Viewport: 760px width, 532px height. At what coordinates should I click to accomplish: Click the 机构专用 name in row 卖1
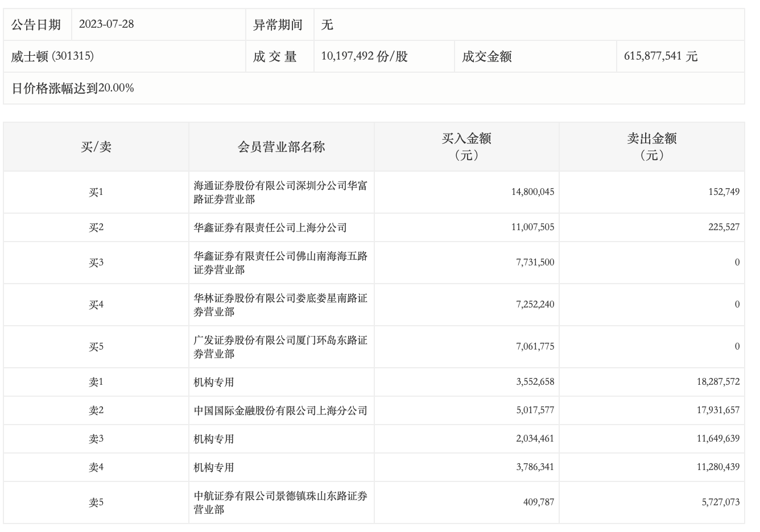(214, 382)
